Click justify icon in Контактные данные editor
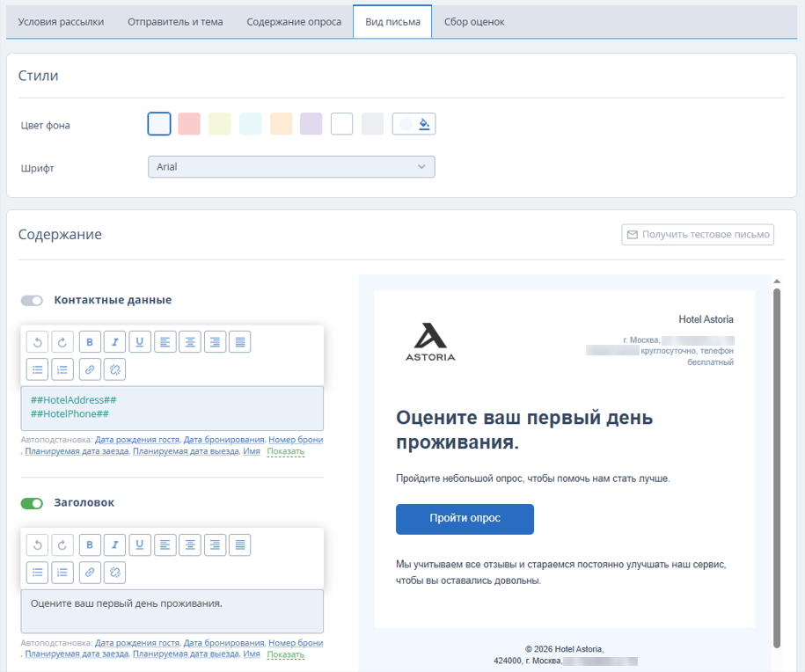805x672 pixels. 240,342
